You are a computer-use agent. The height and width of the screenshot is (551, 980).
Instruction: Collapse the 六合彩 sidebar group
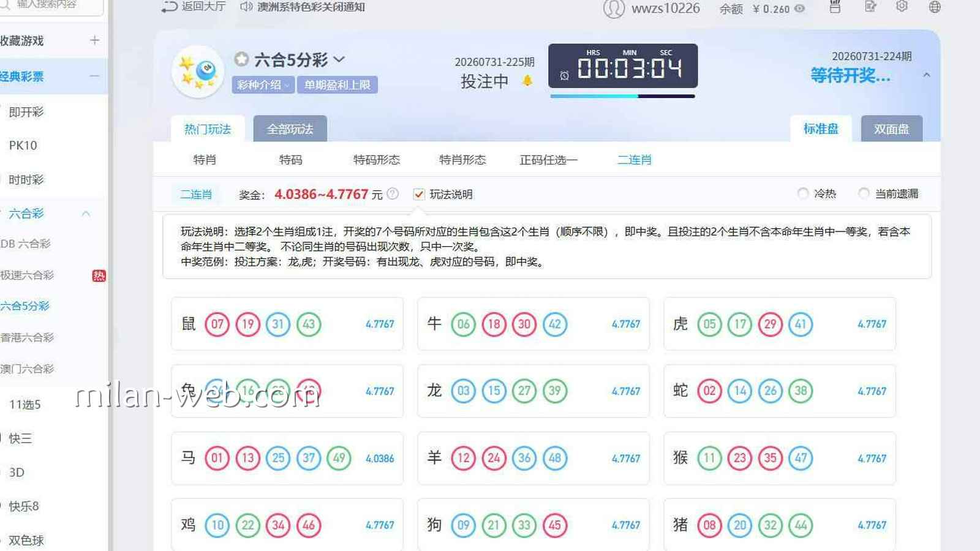tap(86, 214)
